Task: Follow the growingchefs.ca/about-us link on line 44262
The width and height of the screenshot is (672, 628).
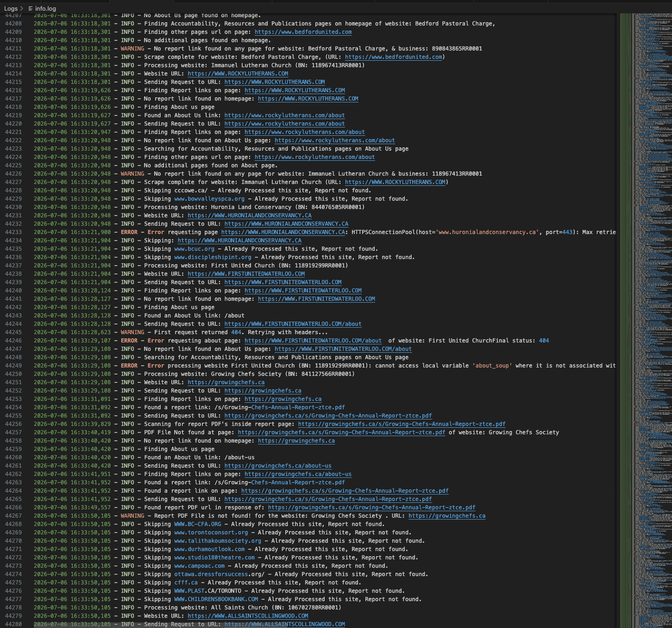Action: point(298,474)
